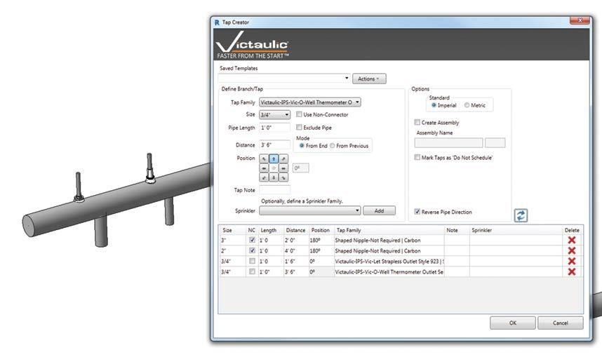
Task: Select 'Victaulic-IPS-Vic-O-Well Thermometer Outlet' table cell
Action: 389,271
